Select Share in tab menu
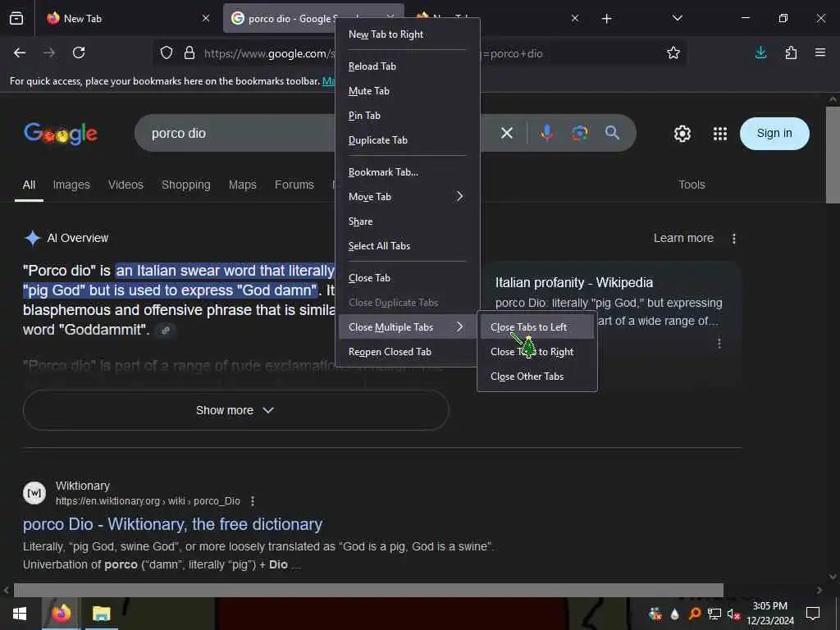 407,221
